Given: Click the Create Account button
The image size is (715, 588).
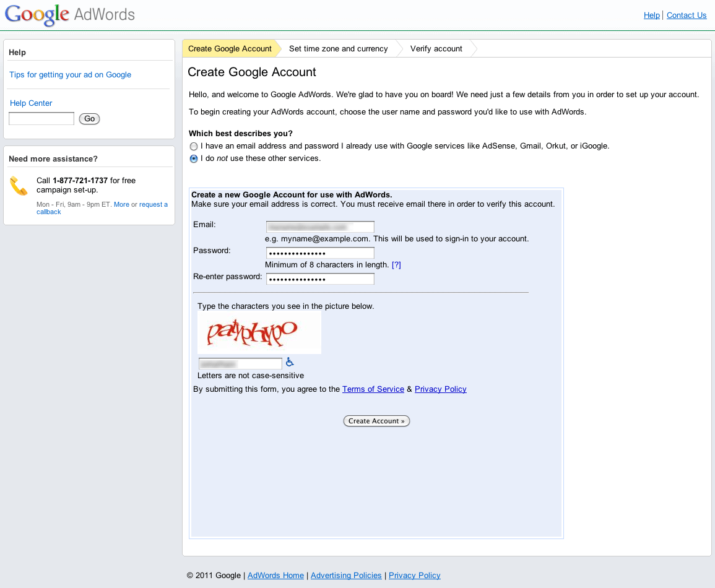Looking at the screenshot, I should point(376,421).
